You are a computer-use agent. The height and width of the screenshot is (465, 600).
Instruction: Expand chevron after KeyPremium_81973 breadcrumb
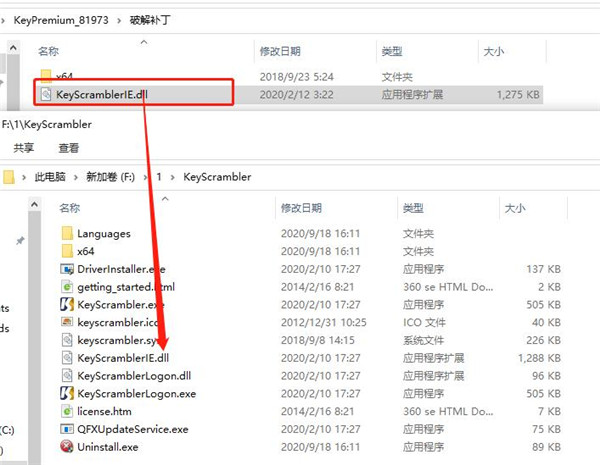(119, 20)
